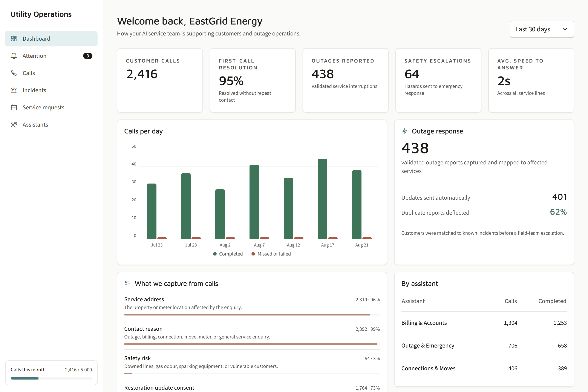The width and height of the screenshot is (588, 392).
Task: Click the chevron in the date range selector
Action: click(565, 29)
